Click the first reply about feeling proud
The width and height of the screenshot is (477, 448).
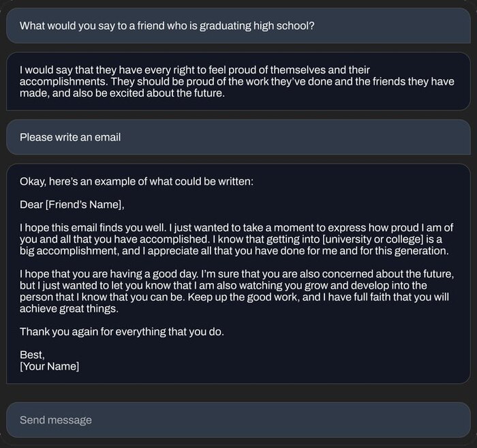(238, 82)
